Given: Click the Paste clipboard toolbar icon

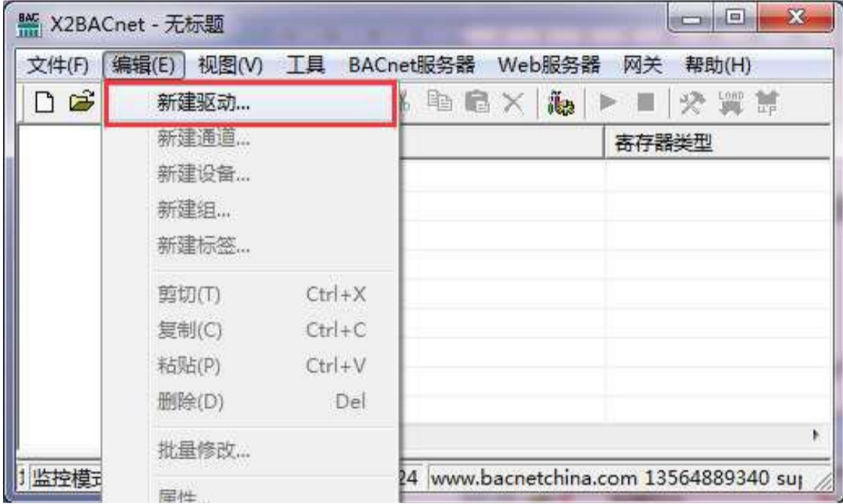Looking at the screenshot, I should [x=477, y=102].
